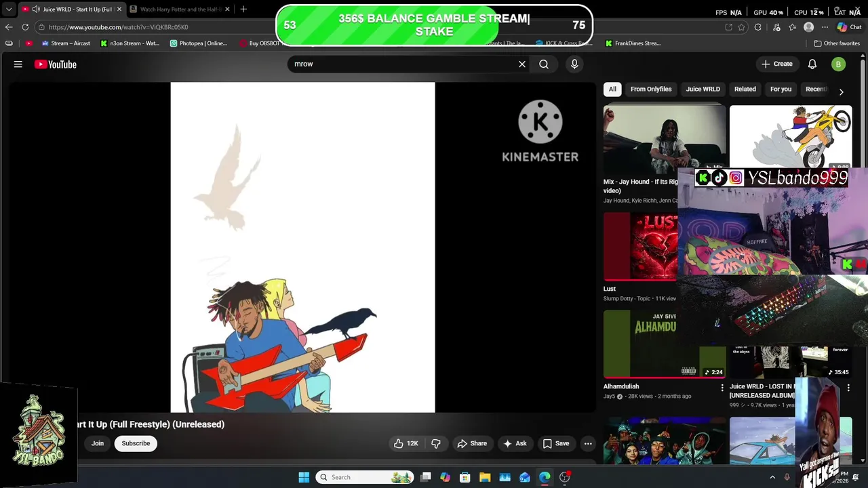This screenshot has width=868, height=488.
Task: Open the Other favorites folder
Action: 837,43
